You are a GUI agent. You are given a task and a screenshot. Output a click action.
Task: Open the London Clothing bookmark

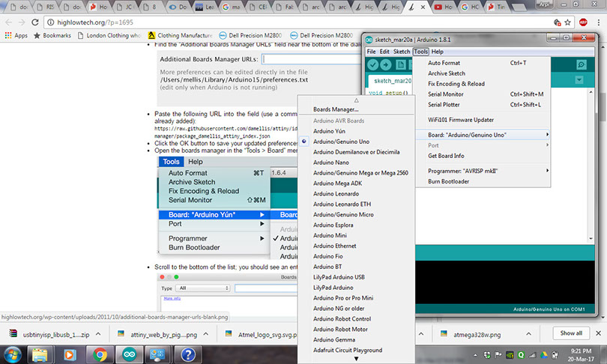tap(109, 35)
